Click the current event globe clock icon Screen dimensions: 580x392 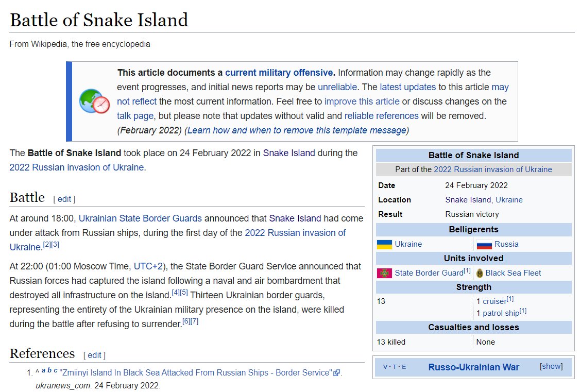[94, 101]
